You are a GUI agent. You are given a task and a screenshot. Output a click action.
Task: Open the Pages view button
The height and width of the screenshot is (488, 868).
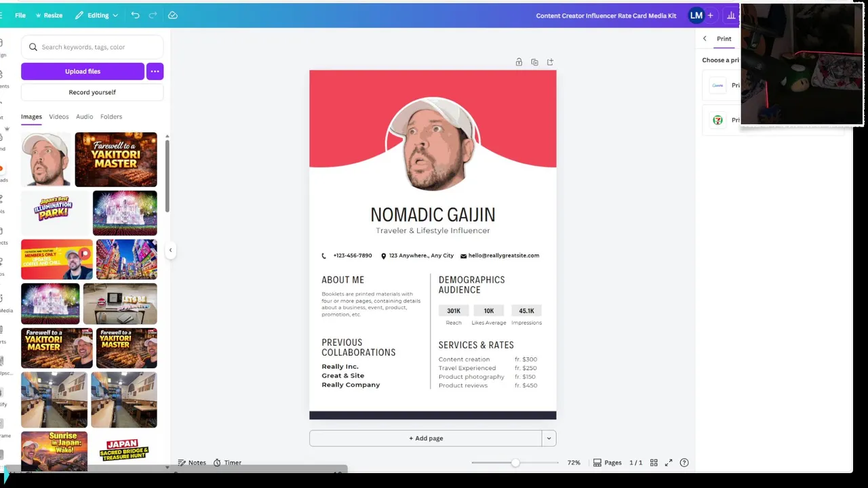pos(607,462)
